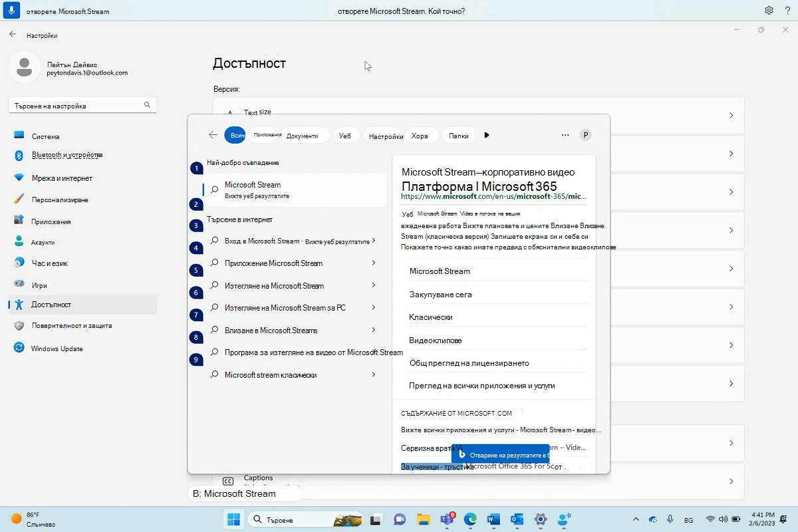The image size is (798, 532).
Task: Open best match Microsoft Stream result
Action: (295, 190)
